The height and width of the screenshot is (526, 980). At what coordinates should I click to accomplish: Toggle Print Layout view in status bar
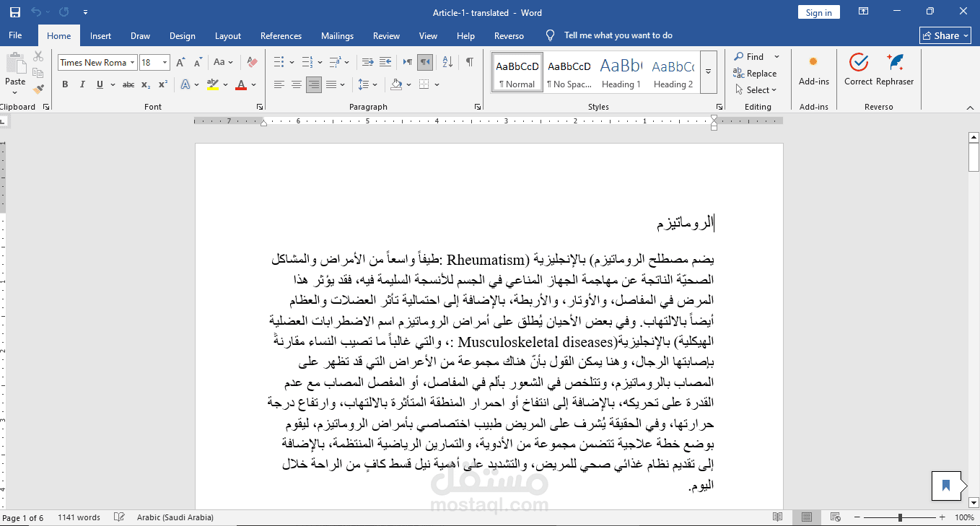(806, 517)
